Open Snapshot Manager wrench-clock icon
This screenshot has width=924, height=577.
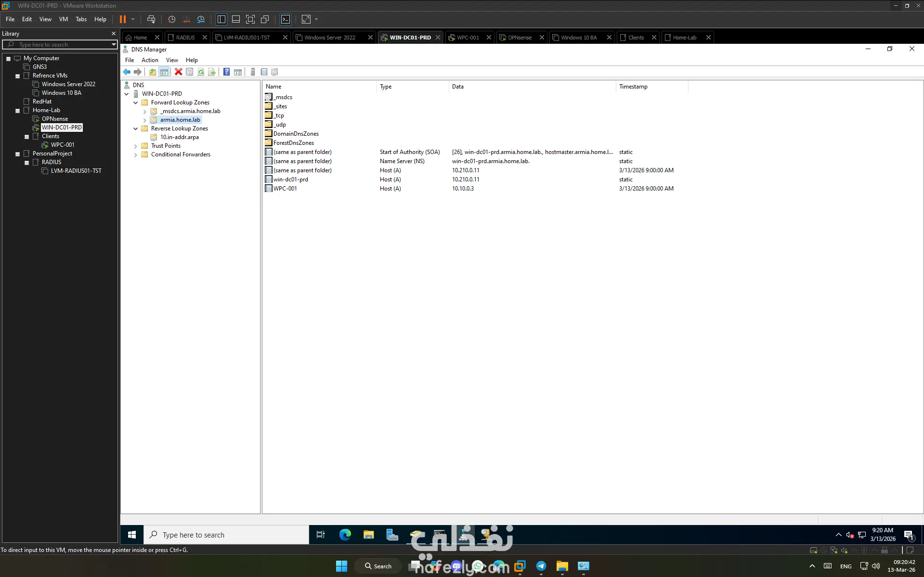(201, 19)
